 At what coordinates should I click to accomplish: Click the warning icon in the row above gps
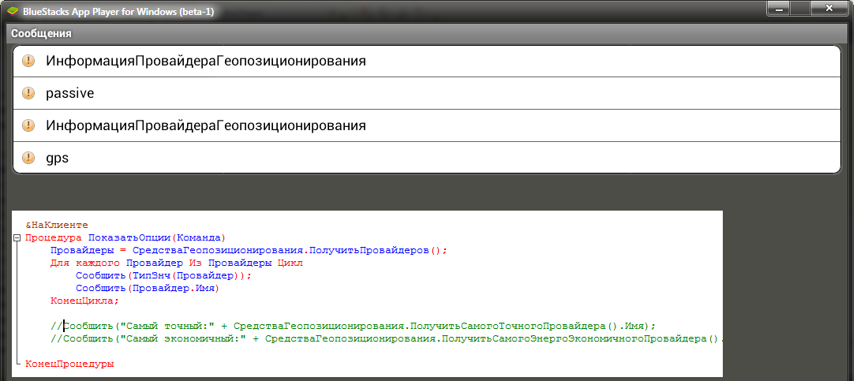(x=29, y=125)
